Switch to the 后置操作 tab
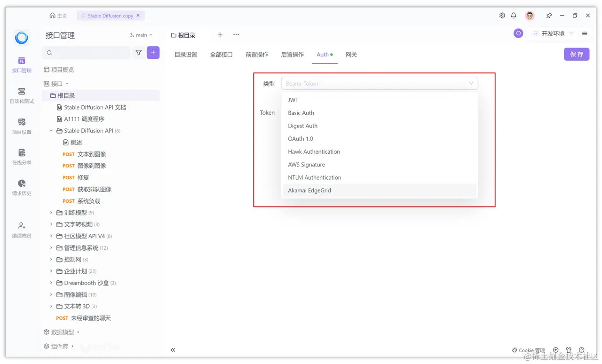This screenshot has width=602, height=364. [x=293, y=55]
